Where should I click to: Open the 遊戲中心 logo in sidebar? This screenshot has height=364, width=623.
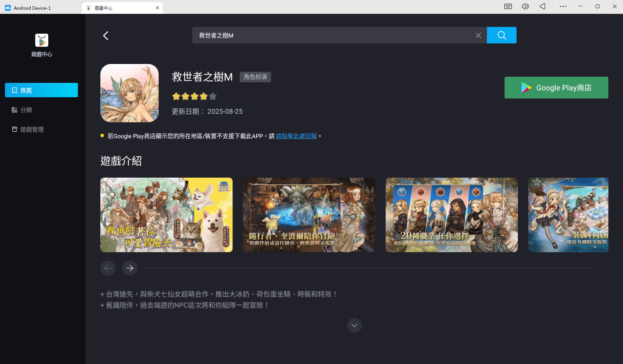[42, 40]
